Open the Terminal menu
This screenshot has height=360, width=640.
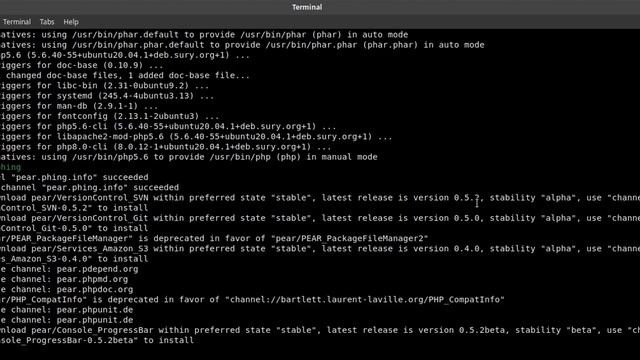(x=17, y=22)
